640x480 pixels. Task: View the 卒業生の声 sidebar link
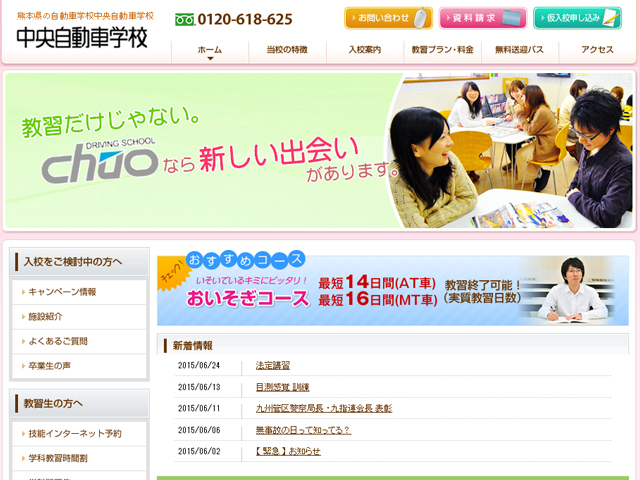(x=50, y=366)
